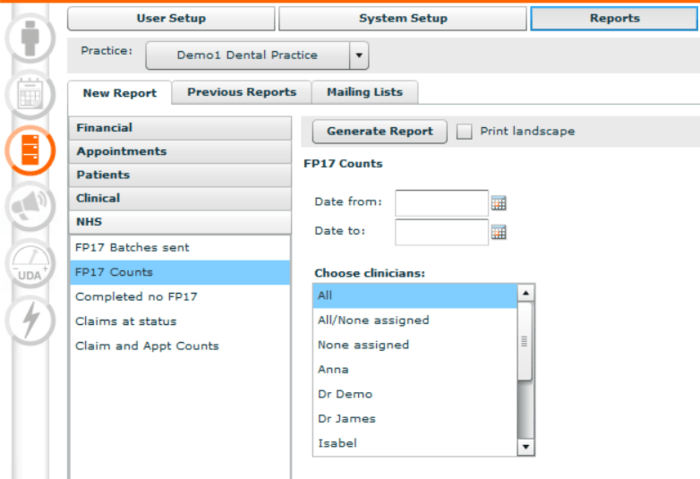Expand the Financial reports section

click(x=179, y=128)
